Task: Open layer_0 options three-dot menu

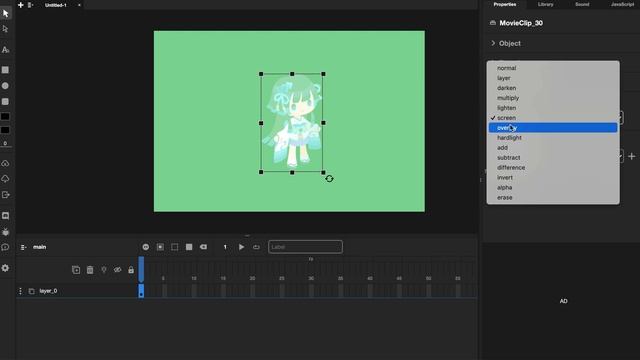Action: click(x=20, y=291)
